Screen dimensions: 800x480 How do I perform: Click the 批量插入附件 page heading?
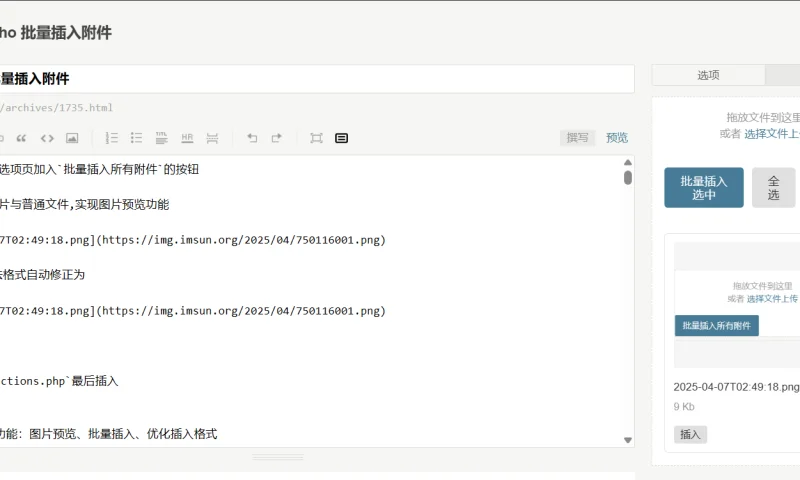pyautogui.click(x=56, y=33)
